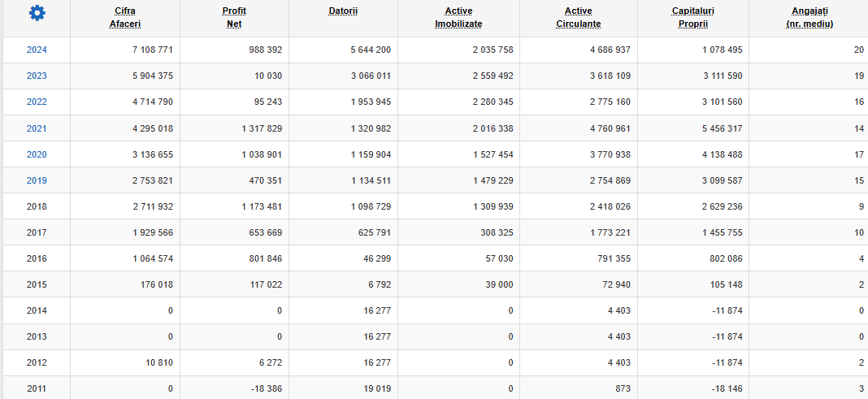This screenshot has height=399, width=868.
Task: Select the 2024 debts value 5 644 200
Action: [x=371, y=50]
